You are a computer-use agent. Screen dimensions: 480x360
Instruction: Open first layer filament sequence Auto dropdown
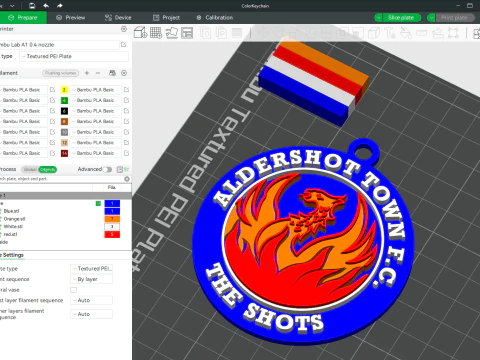92,300
